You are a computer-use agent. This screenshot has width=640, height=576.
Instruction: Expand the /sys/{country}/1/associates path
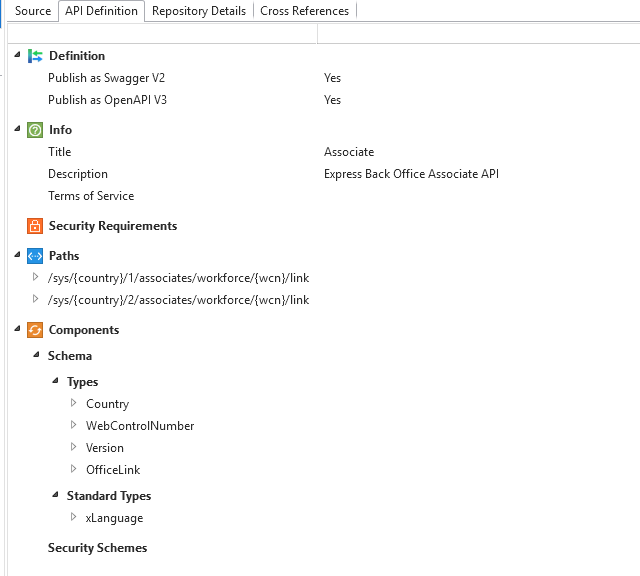37,277
